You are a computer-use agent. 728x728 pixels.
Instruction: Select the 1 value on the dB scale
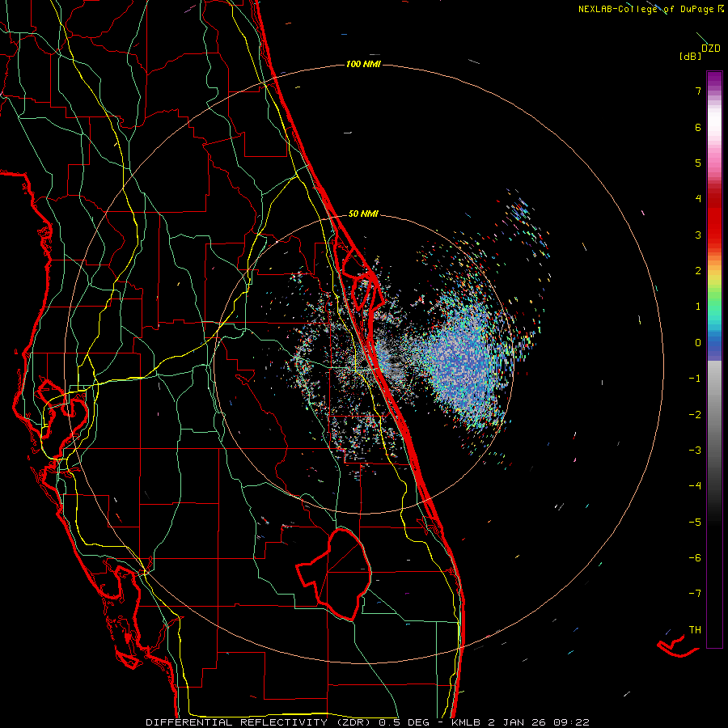pos(698,307)
